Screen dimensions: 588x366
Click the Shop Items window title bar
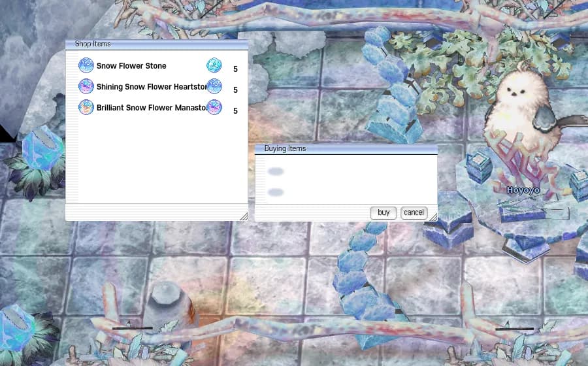tap(157, 44)
